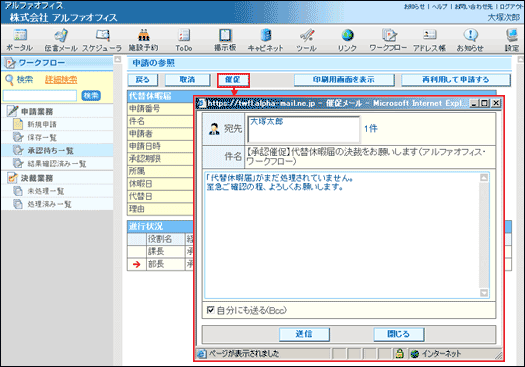Open the お知らせ notice toolbar icon
The height and width of the screenshot is (367, 525).
click(470, 35)
